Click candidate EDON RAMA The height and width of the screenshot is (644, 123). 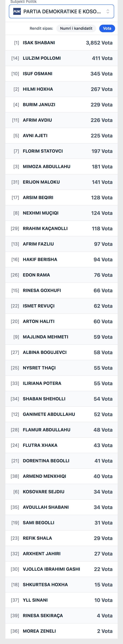(x=61, y=275)
